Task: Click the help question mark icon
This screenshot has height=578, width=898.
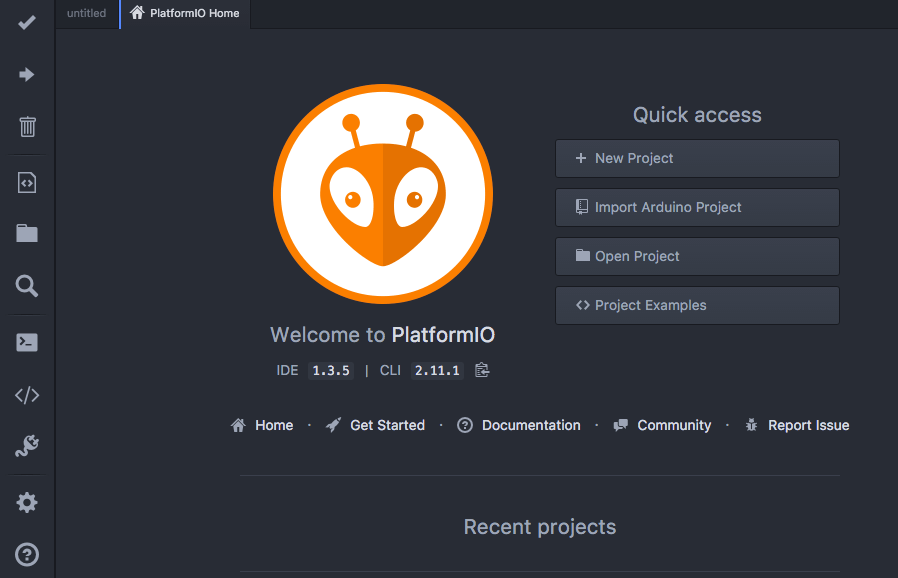Action: (27, 554)
